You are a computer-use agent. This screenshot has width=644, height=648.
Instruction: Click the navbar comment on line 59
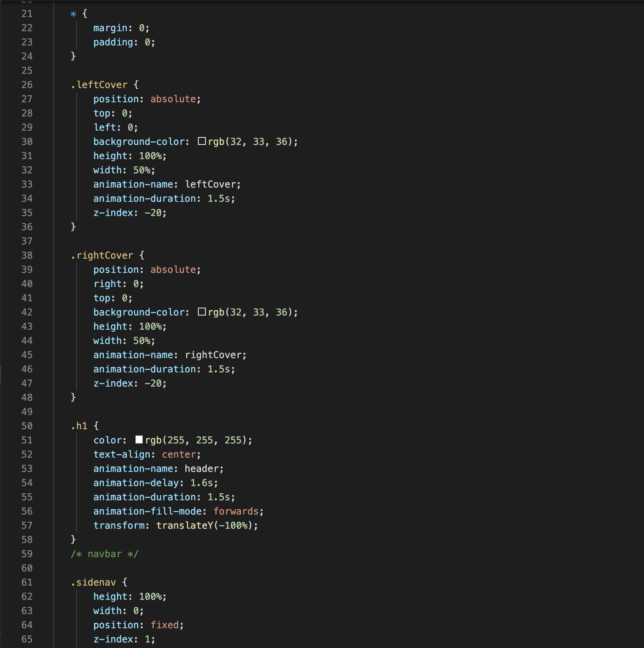104,554
